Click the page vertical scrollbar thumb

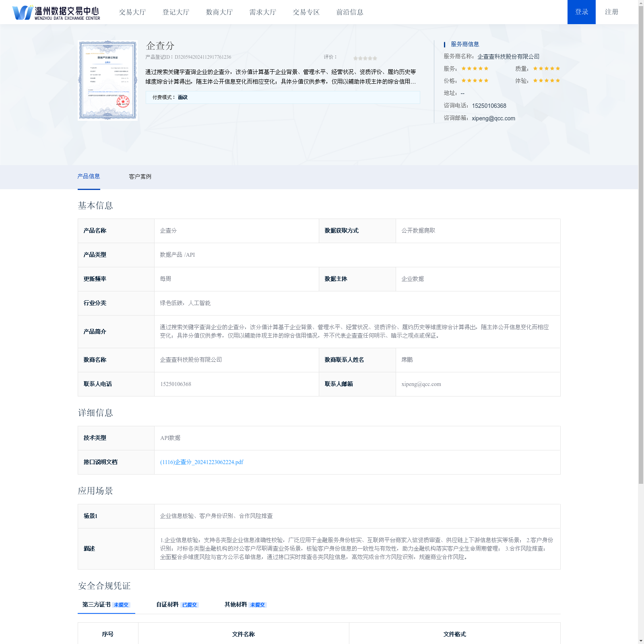click(x=641, y=246)
